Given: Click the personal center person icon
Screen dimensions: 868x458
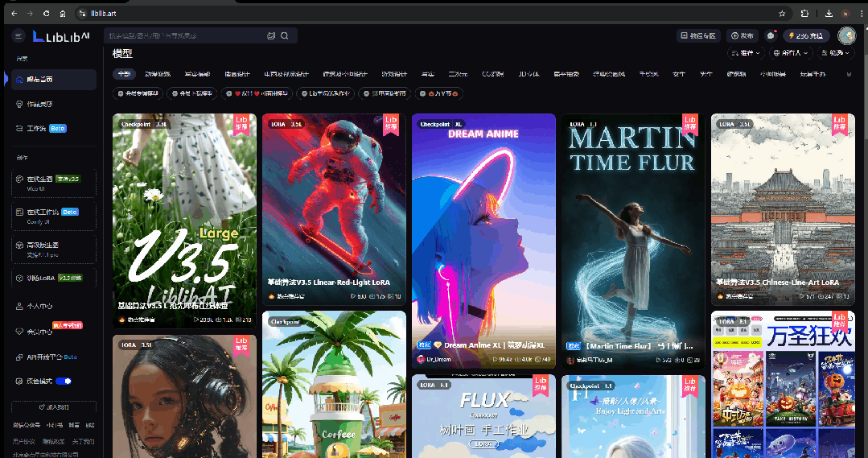Looking at the screenshot, I should pyautogui.click(x=19, y=306).
